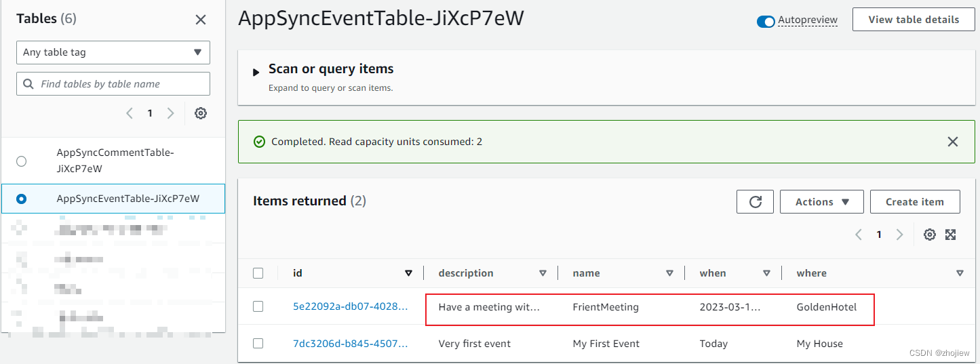Dismiss the Completed status banner
This screenshot has height=364, width=980.
[953, 142]
